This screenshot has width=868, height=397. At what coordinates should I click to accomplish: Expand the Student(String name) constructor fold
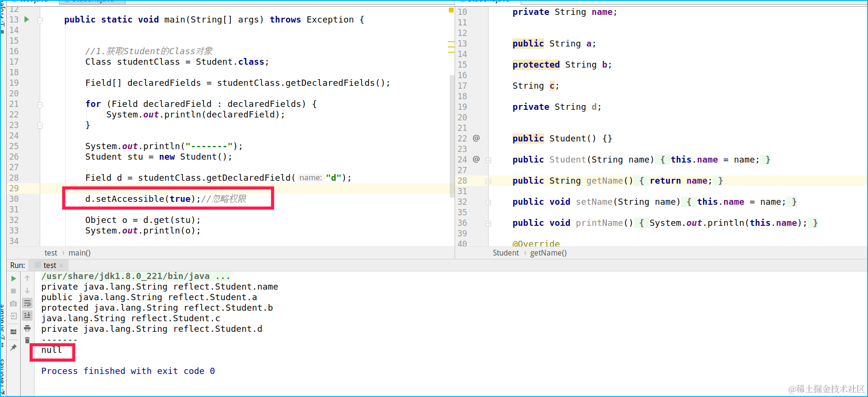(x=489, y=160)
